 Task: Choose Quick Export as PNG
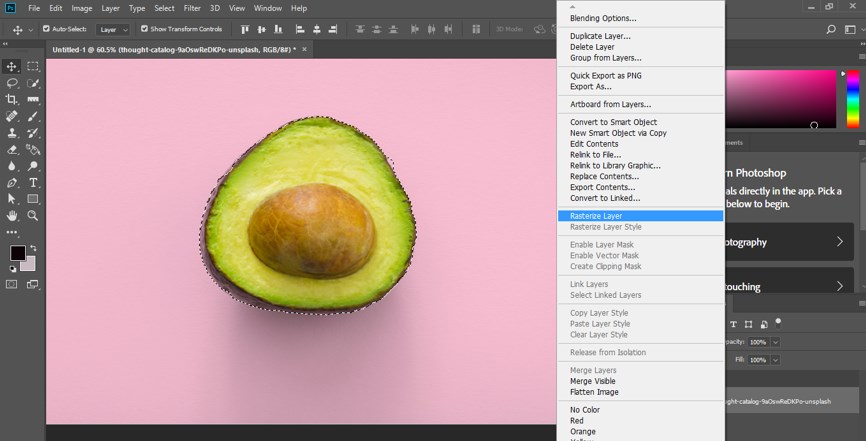pyautogui.click(x=605, y=76)
